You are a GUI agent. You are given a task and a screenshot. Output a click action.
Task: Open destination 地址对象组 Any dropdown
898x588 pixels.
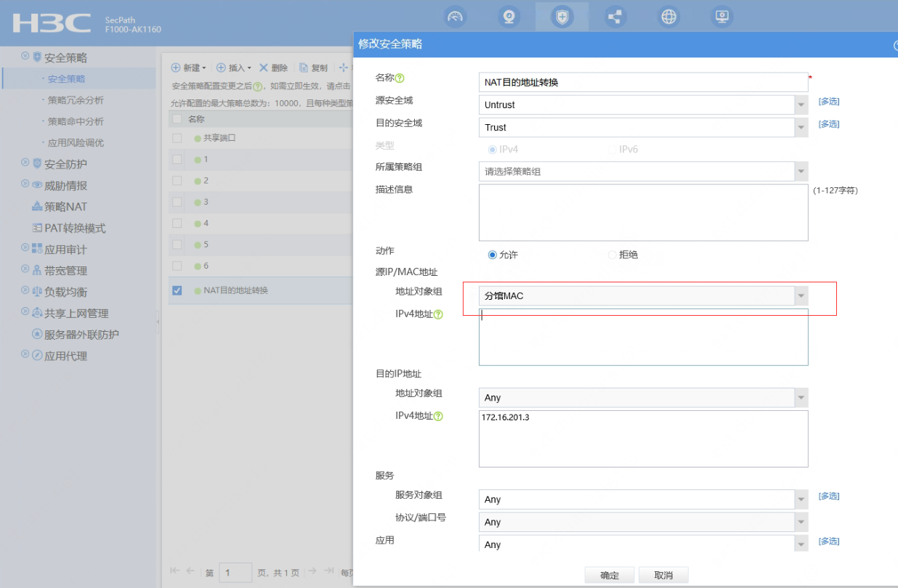tap(801, 397)
